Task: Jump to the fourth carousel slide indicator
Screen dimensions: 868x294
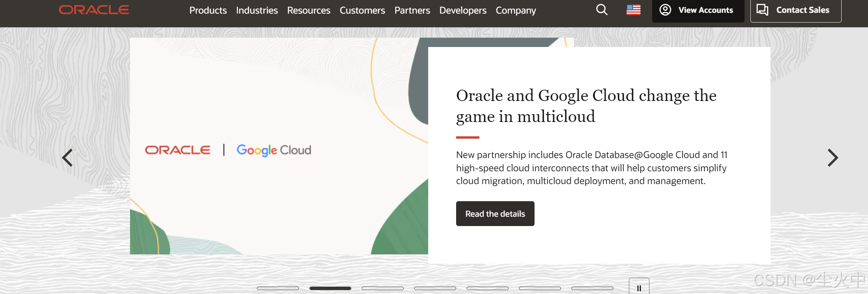Action: coord(435,288)
